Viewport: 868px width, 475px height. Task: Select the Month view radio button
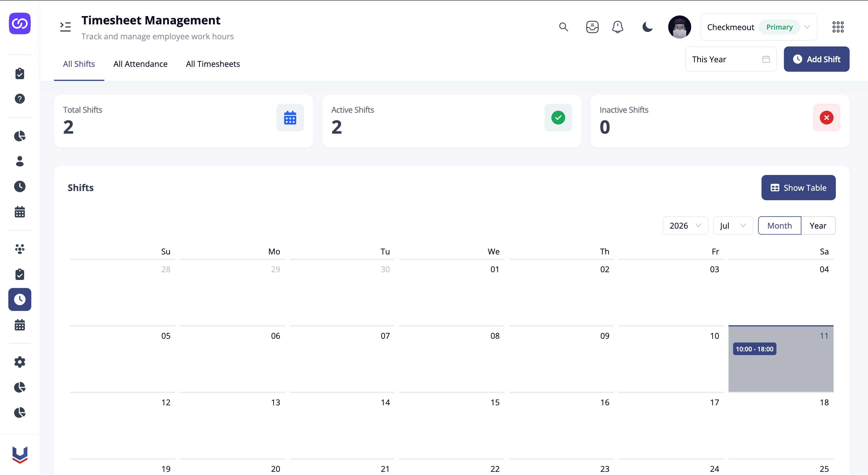(x=779, y=225)
